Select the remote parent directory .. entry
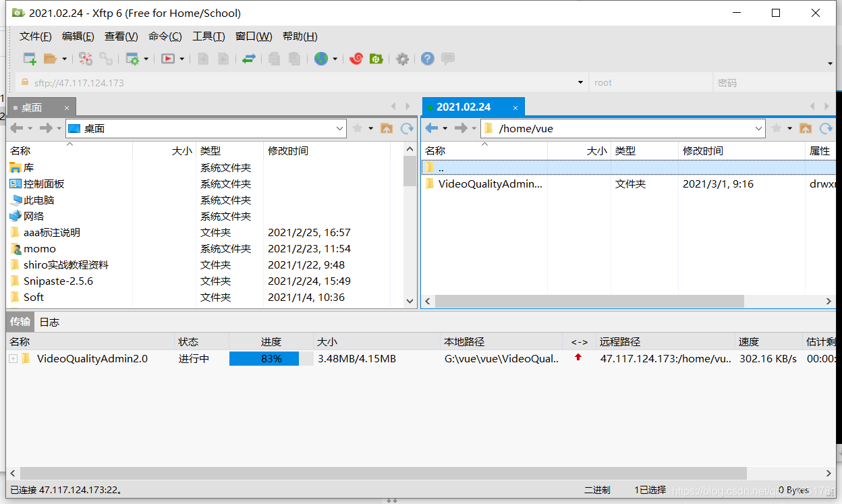This screenshot has width=842, height=504. (628, 167)
